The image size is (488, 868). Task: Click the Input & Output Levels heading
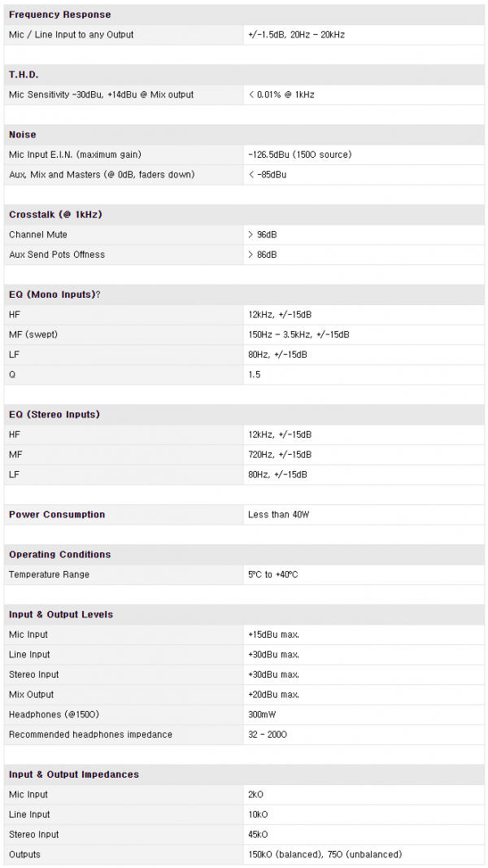[x=61, y=615]
